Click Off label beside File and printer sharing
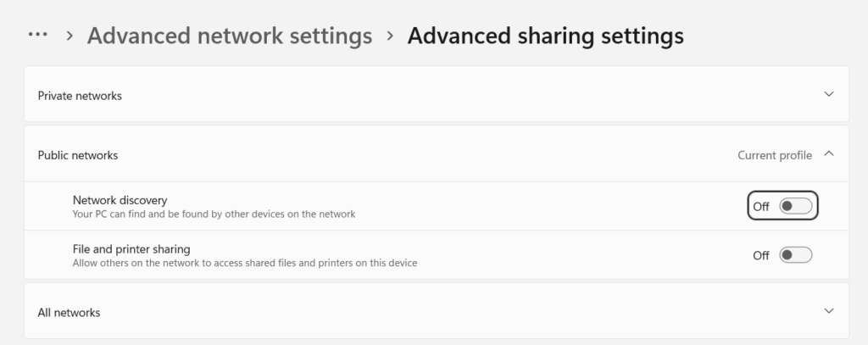Viewport: 868px width, 345px height. point(761,255)
